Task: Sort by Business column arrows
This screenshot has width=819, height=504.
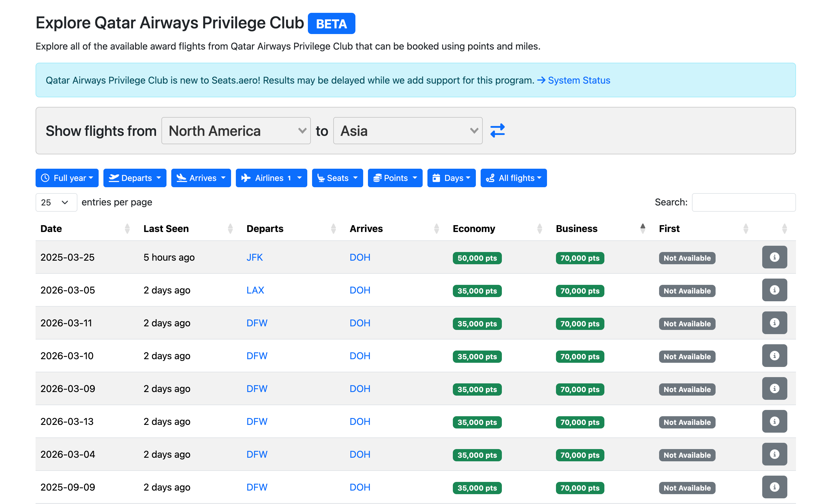Action: coord(643,229)
